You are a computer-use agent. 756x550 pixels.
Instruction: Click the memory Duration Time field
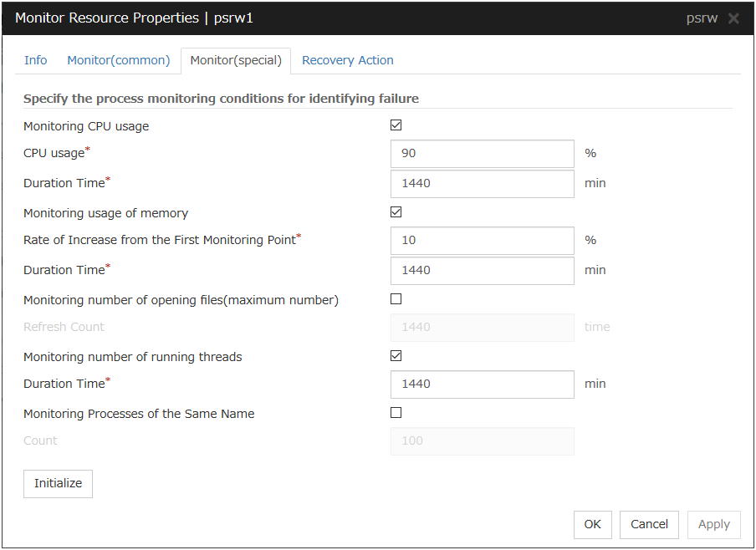[x=483, y=270]
